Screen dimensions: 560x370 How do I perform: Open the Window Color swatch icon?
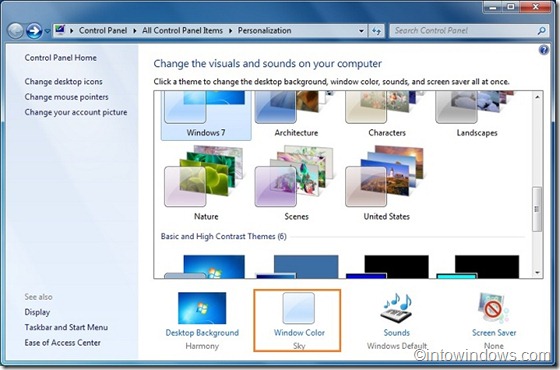(x=299, y=308)
